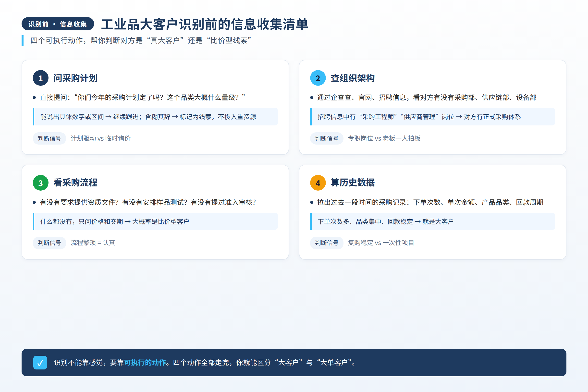Click the callout starting 招聘信息中有
The image size is (588, 392).
coord(432,117)
